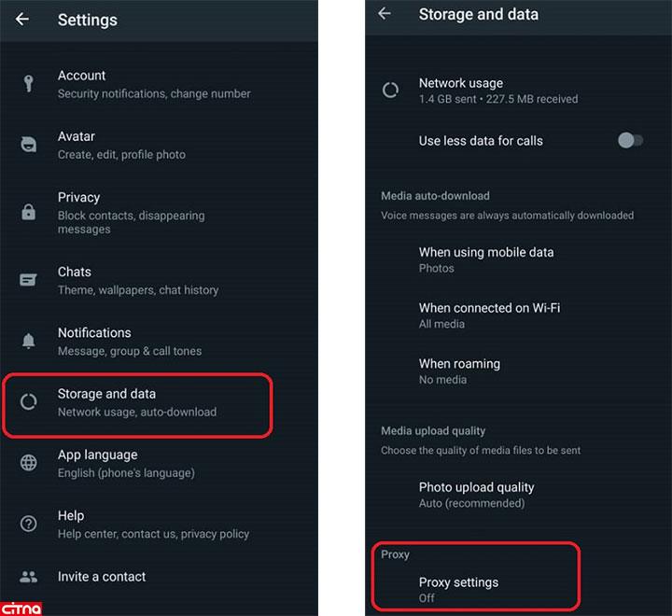Screen dimensions: 672x616
Task: Tap the Invite a contact people icon
Action: 29,577
